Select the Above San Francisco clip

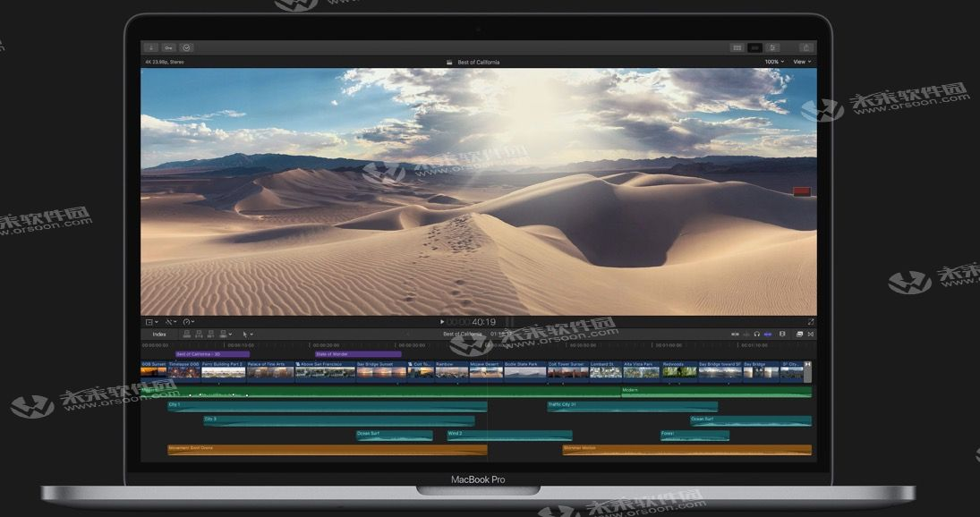pos(325,370)
